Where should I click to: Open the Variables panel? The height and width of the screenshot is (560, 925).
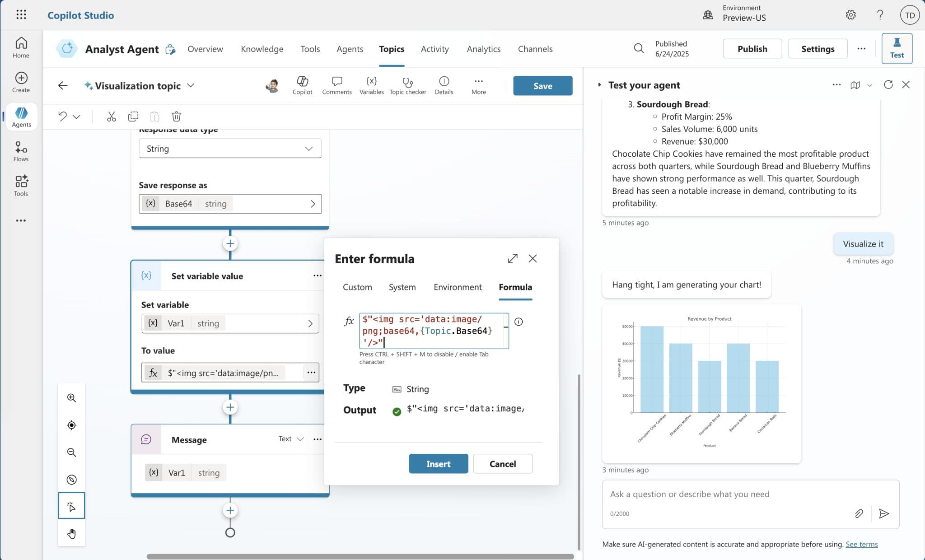[x=371, y=85]
